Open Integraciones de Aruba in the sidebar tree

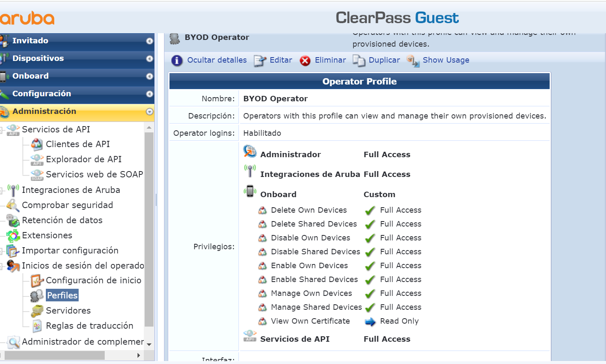coord(71,190)
